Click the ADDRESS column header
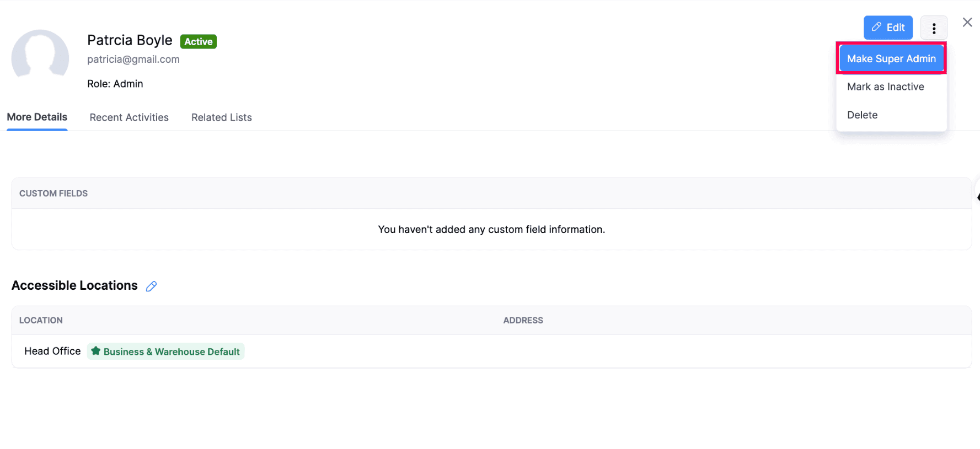This screenshot has height=449, width=980. coord(523,321)
